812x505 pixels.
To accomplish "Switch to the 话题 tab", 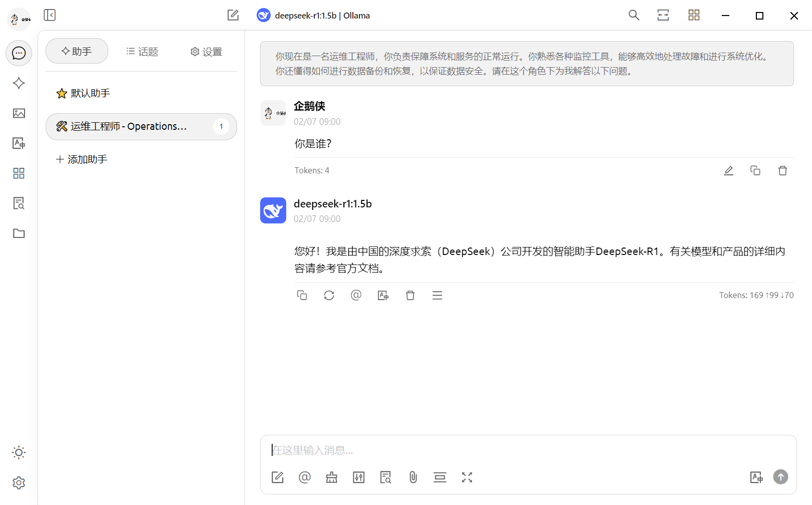I will (x=142, y=51).
